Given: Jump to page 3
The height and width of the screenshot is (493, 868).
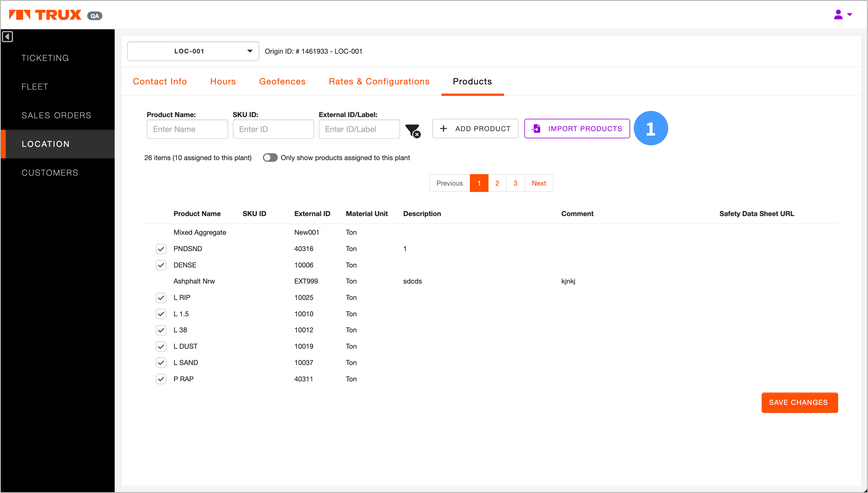Looking at the screenshot, I should [x=515, y=183].
